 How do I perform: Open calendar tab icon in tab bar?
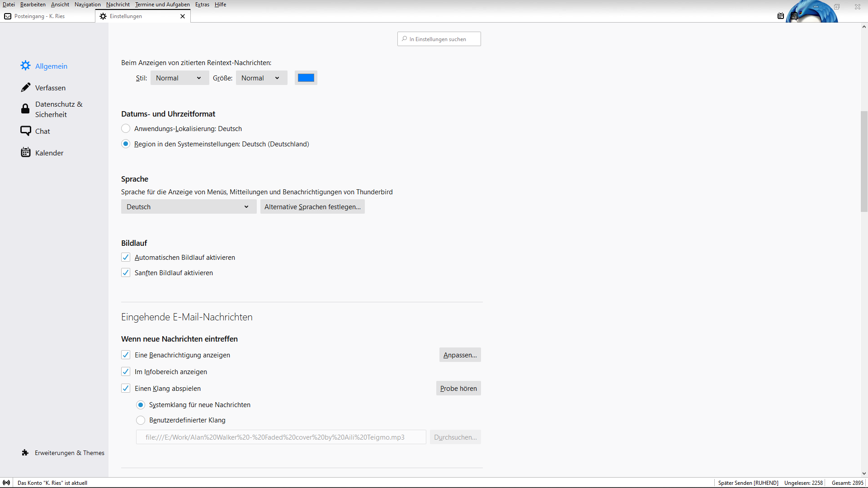pyautogui.click(x=780, y=16)
